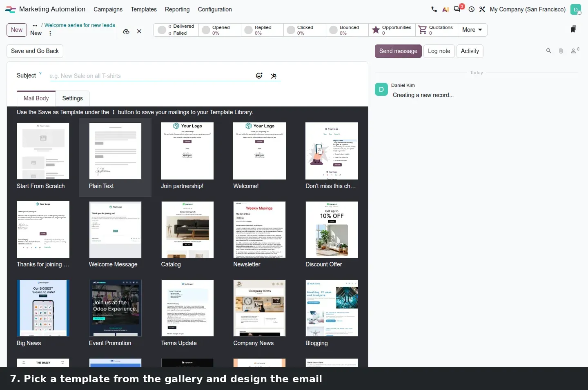This screenshot has height=390, width=588.
Task: Open the Bounced stat button
Action: point(347,30)
